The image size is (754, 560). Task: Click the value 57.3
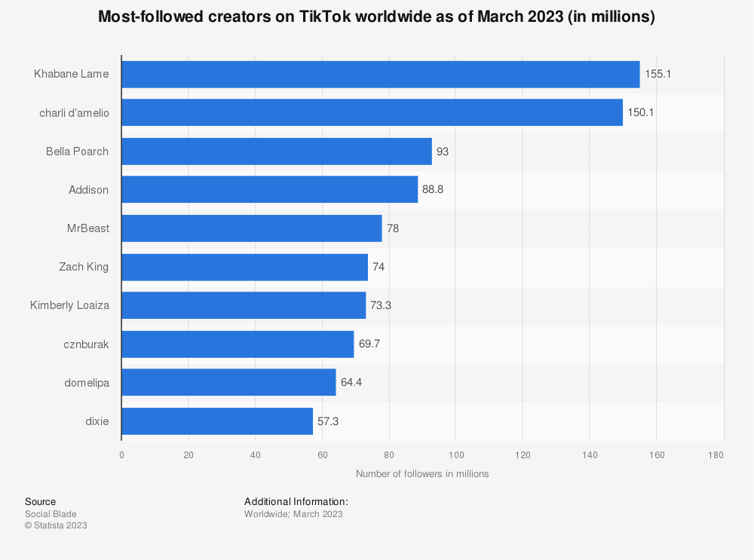[x=328, y=421]
